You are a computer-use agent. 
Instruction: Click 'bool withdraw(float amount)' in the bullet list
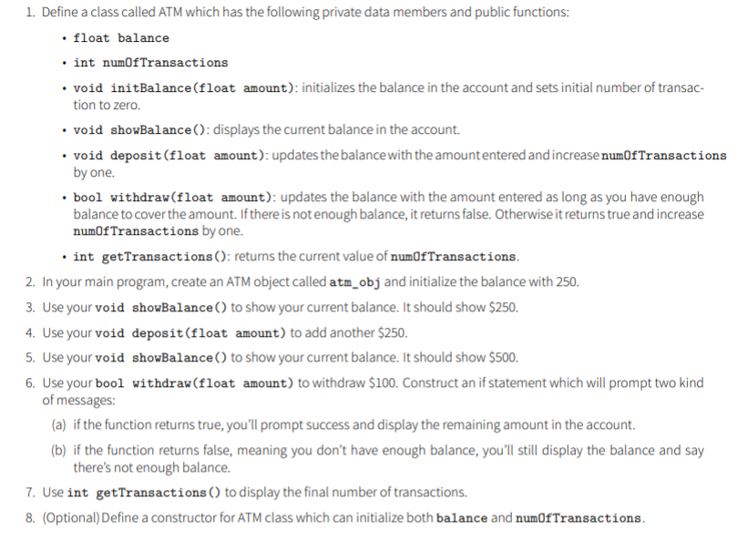click(x=174, y=198)
